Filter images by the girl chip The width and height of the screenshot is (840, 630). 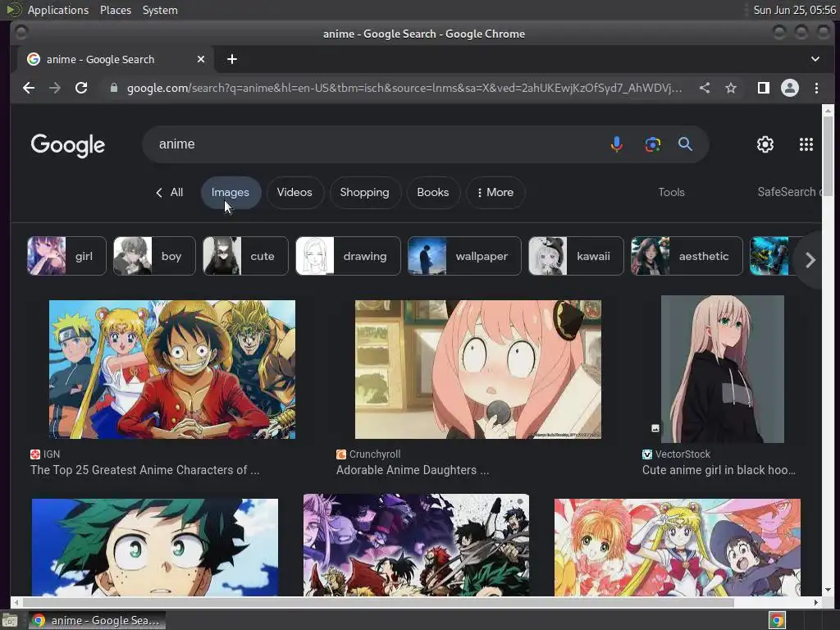click(66, 256)
